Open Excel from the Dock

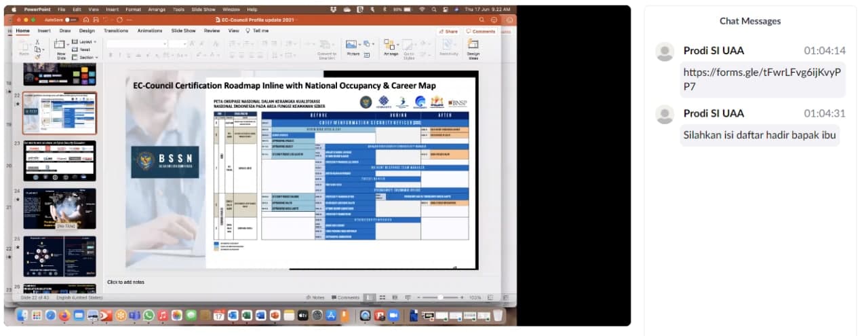(247, 316)
